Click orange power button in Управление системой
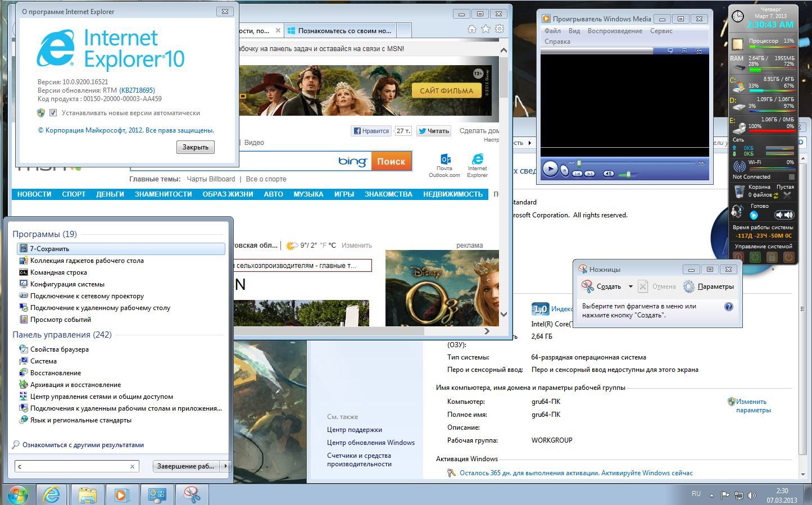Viewport: 812px width, 505px height. tap(788, 257)
